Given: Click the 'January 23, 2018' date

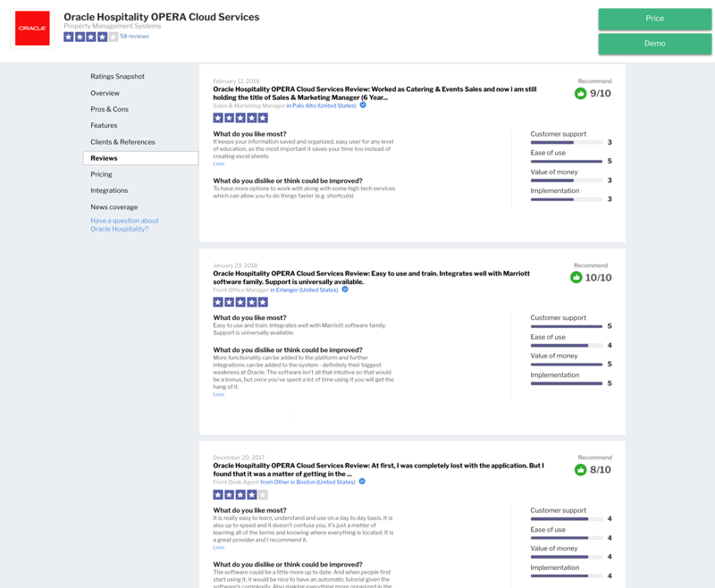Looking at the screenshot, I should point(235,265).
